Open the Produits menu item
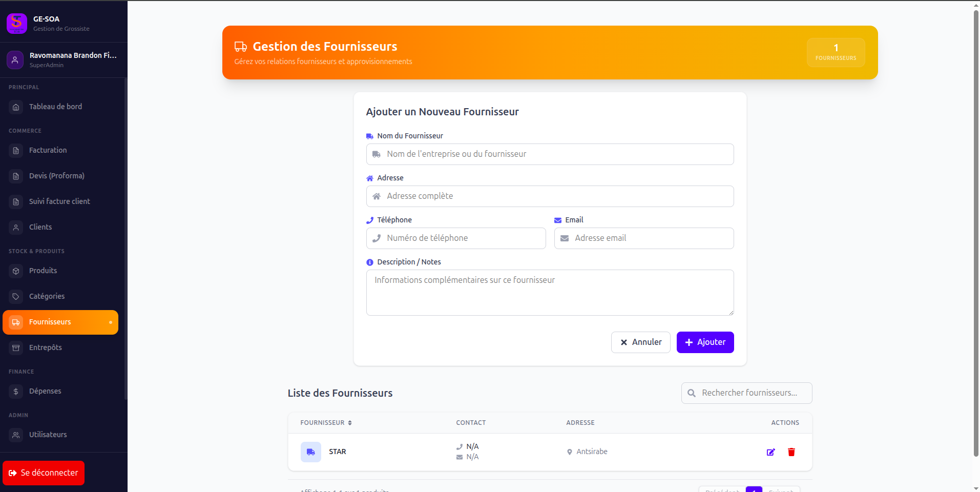 point(60,271)
